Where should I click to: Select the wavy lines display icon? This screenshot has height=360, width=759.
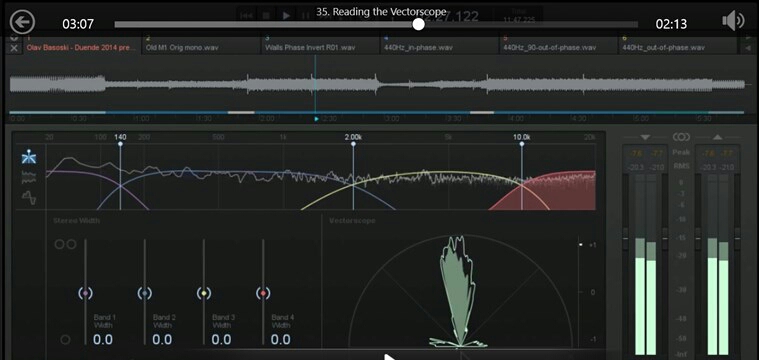[29, 178]
